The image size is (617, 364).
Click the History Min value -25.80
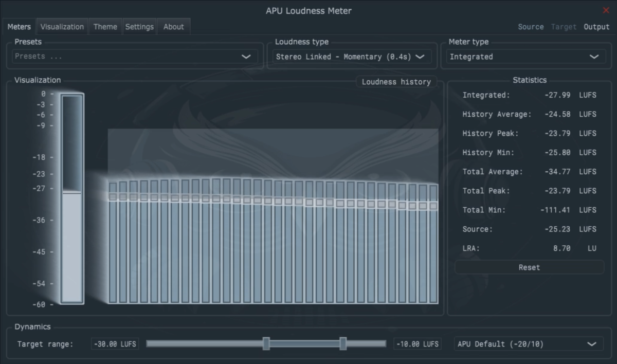(557, 152)
